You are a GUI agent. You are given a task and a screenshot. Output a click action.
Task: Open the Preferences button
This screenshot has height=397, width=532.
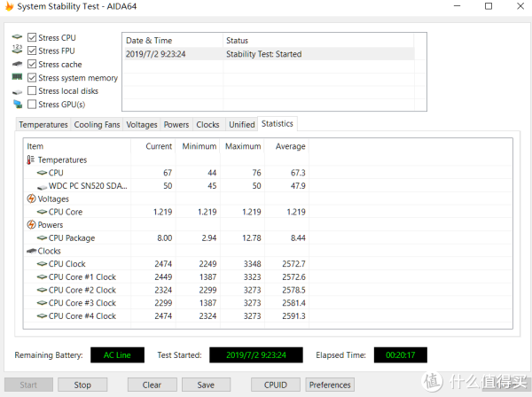(330, 385)
